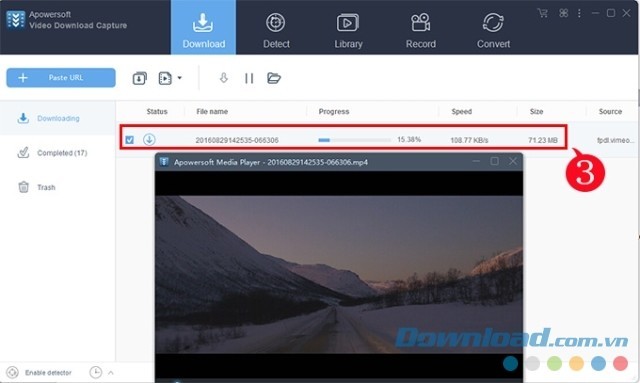Click the Media Player title bar text
640x383 pixels.
click(x=271, y=162)
